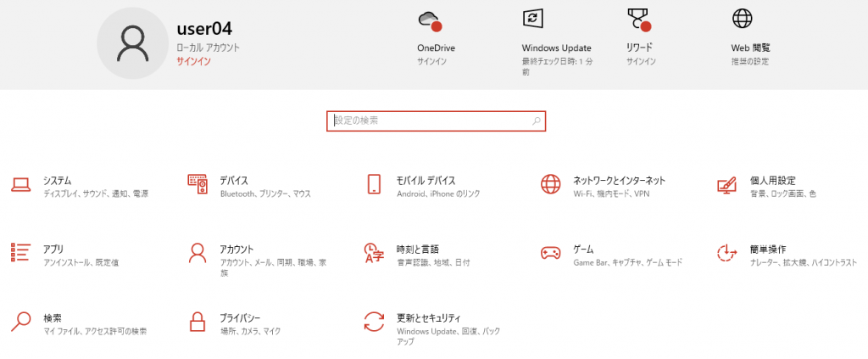Image resolution: width=868 pixels, height=359 pixels.
Task: Open the 個人用設定 paintbrush icon
Action: (726, 185)
